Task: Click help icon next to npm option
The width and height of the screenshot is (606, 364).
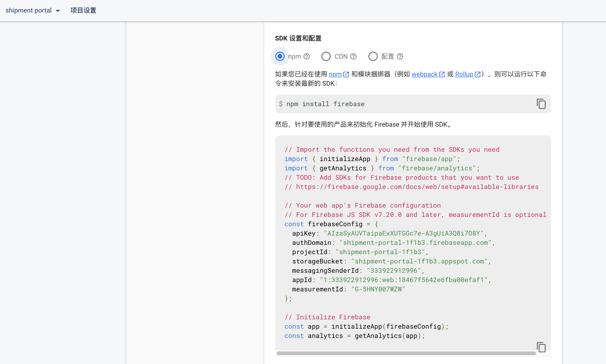Action: (x=306, y=56)
